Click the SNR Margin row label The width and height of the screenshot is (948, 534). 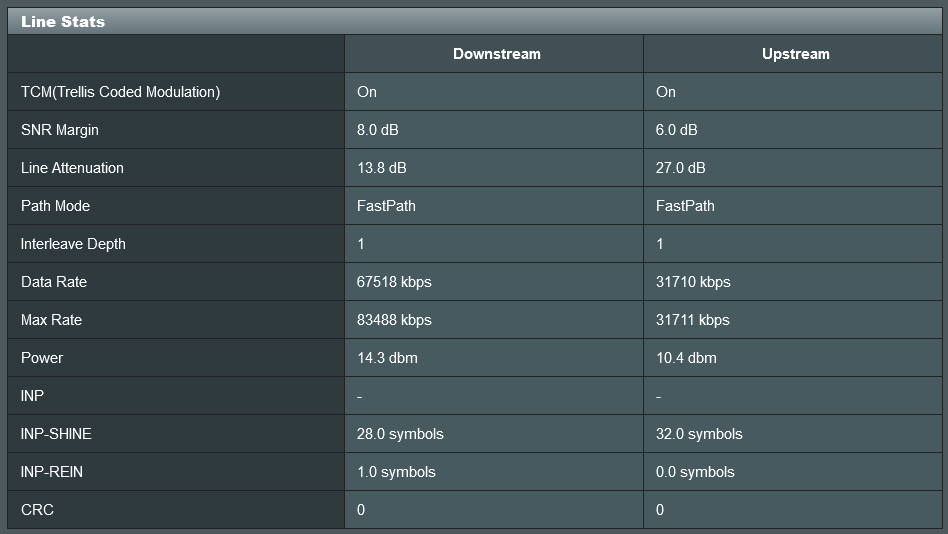tap(60, 130)
